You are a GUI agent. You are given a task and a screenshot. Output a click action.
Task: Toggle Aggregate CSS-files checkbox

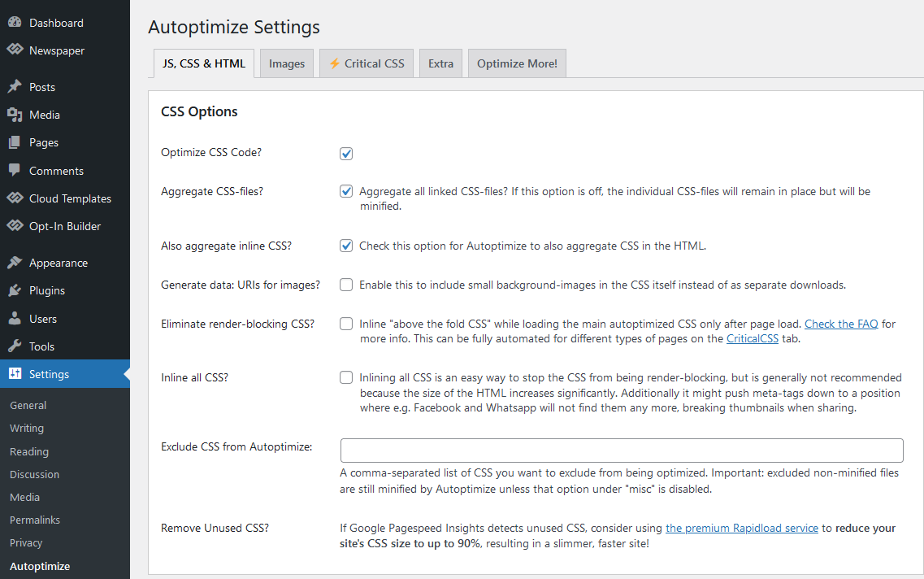click(x=346, y=191)
